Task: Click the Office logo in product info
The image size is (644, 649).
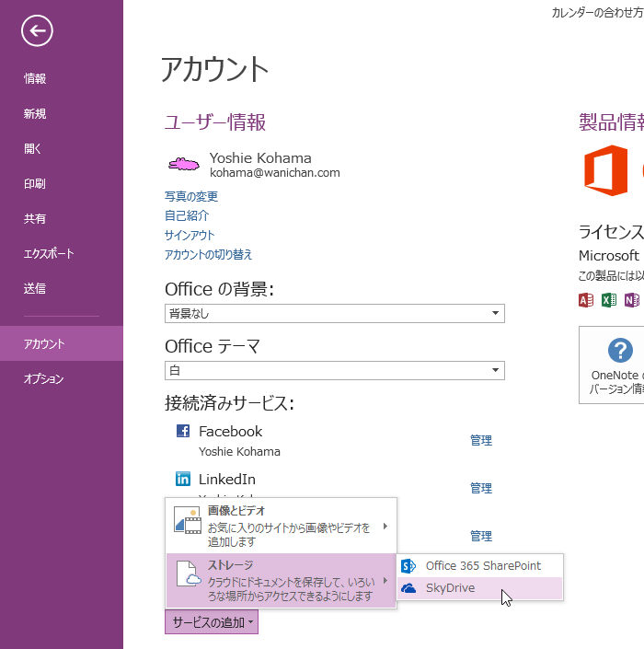Action: tap(605, 170)
